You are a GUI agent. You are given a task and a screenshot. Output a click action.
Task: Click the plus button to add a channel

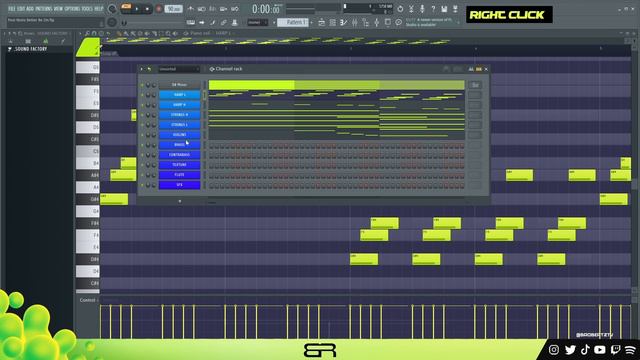[x=180, y=201]
